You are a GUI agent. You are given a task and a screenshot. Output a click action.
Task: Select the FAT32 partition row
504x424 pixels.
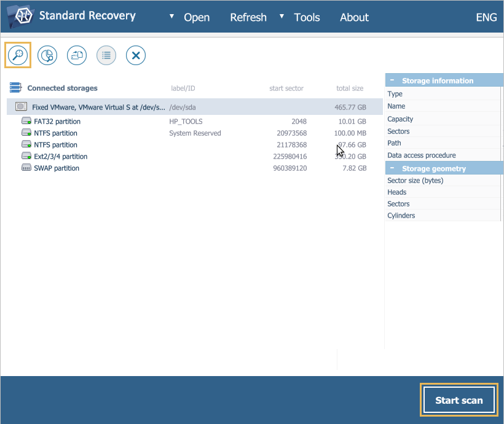(x=195, y=121)
